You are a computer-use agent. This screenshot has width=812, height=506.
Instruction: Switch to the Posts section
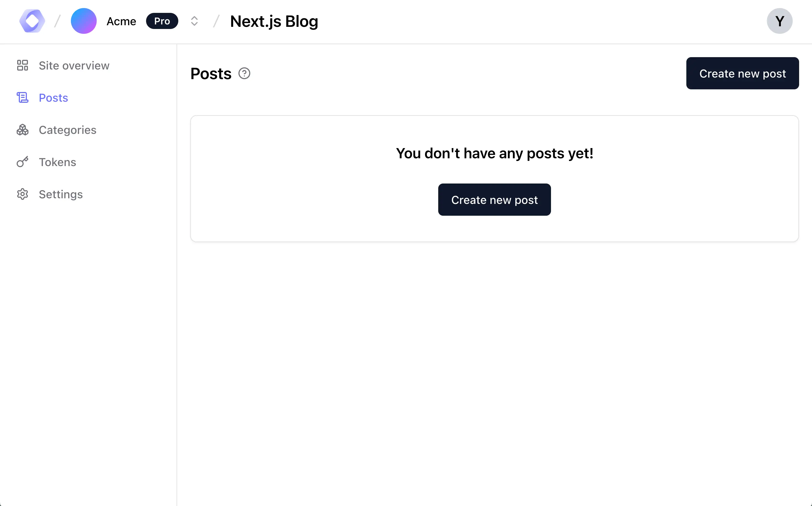(53, 97)
